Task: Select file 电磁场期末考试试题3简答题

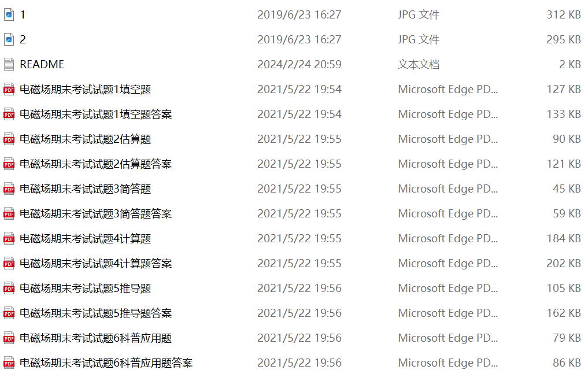Action: [85, 188]
